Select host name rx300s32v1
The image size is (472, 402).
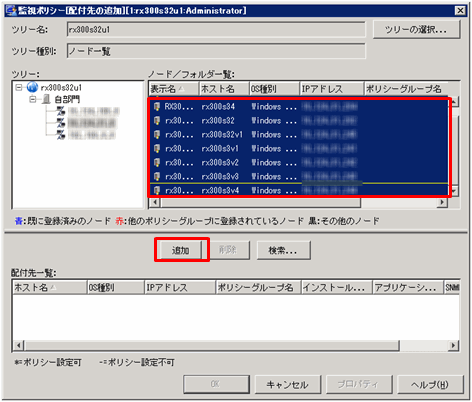click(222, 135)
